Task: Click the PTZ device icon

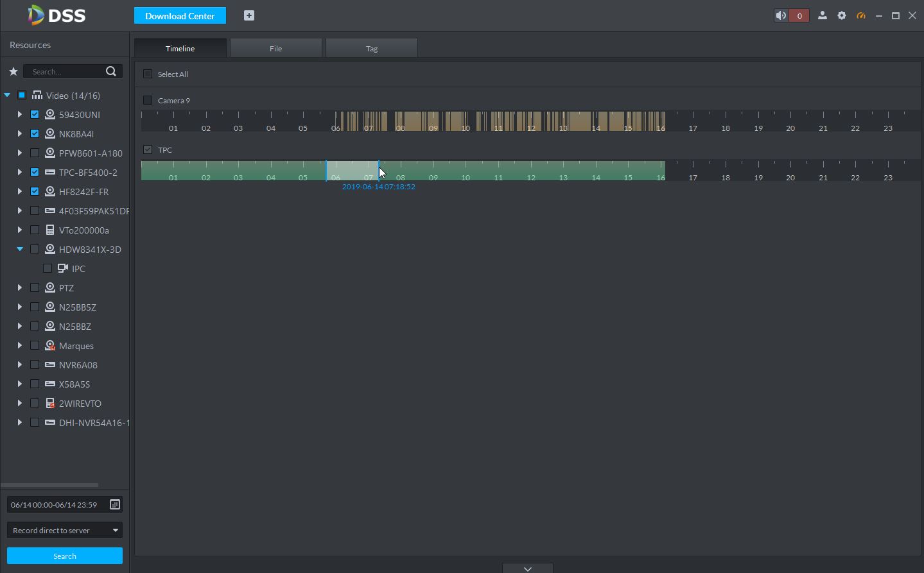Action: click(50, 287)
